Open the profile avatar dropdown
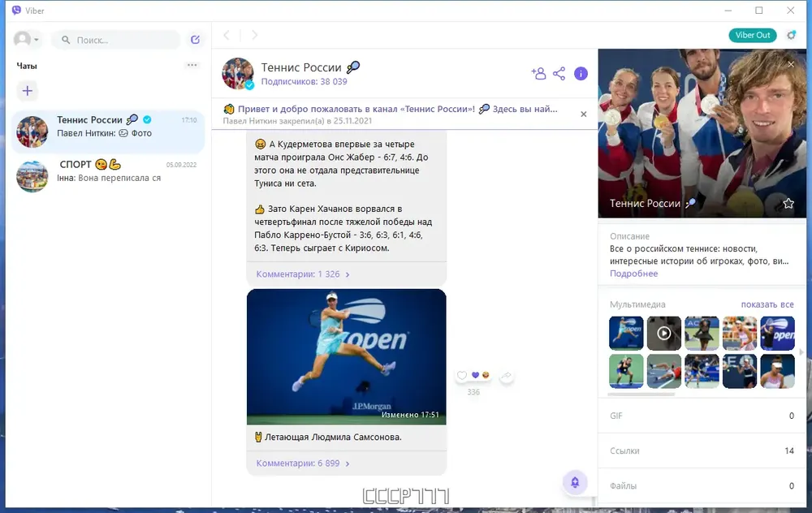The image size is (812, 513). pyautogui.click(x=26, y=39)
